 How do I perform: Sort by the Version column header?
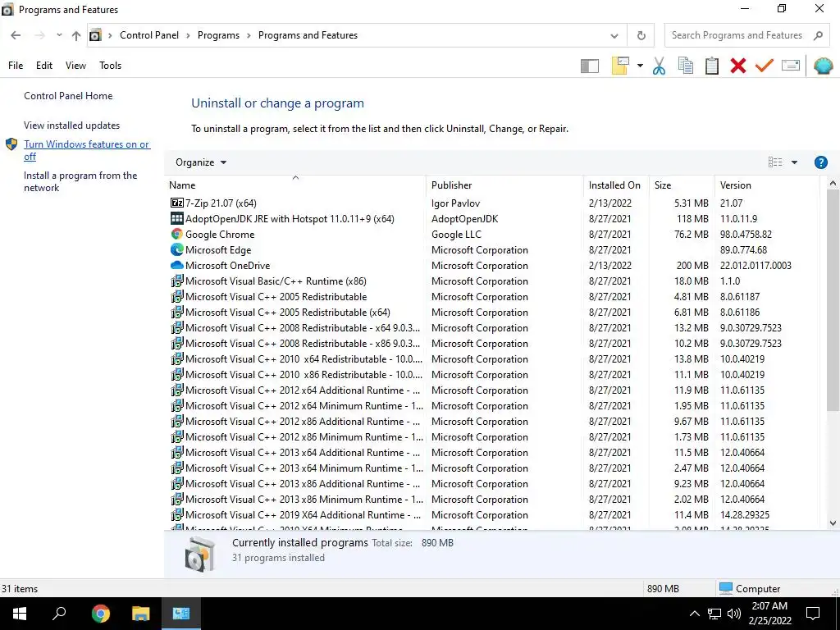point(767,185)
